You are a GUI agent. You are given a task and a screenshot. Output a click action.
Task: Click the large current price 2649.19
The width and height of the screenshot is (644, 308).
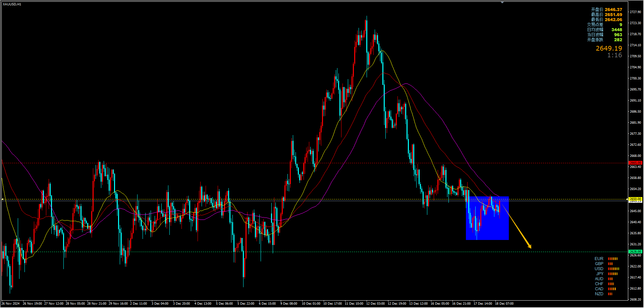(x=609, y=48)
